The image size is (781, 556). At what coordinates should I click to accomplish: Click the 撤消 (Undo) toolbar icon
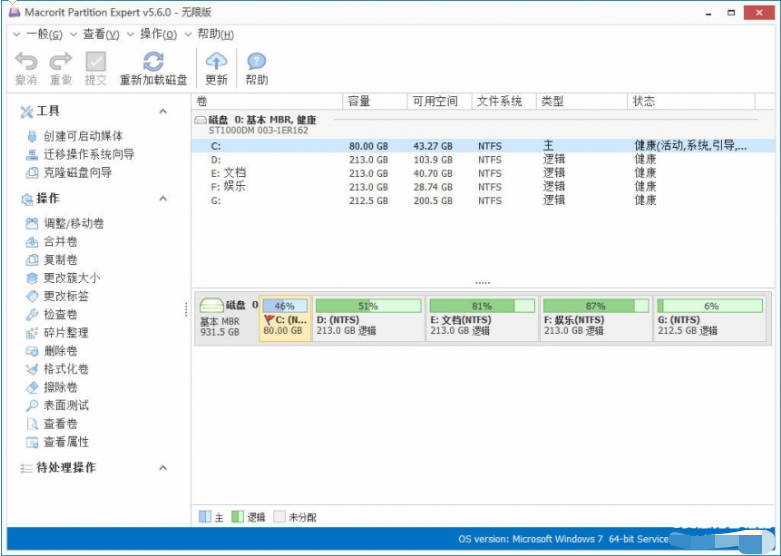click(x=26, y=62)
